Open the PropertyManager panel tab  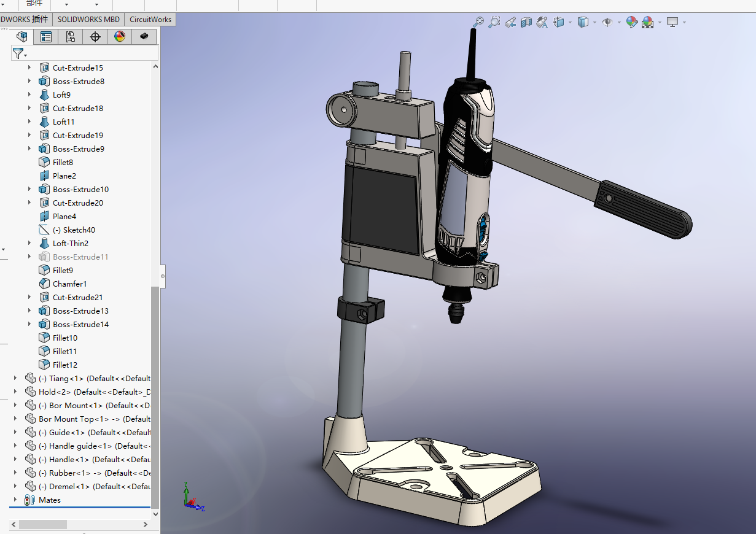[x=46, y=37]
